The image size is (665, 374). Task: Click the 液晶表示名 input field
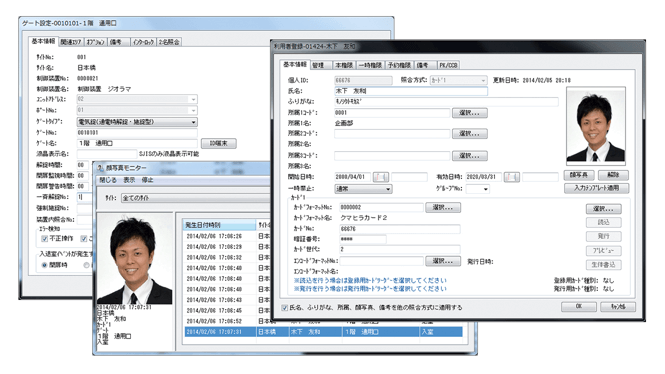pyautogui.click(x=107, y=154)
